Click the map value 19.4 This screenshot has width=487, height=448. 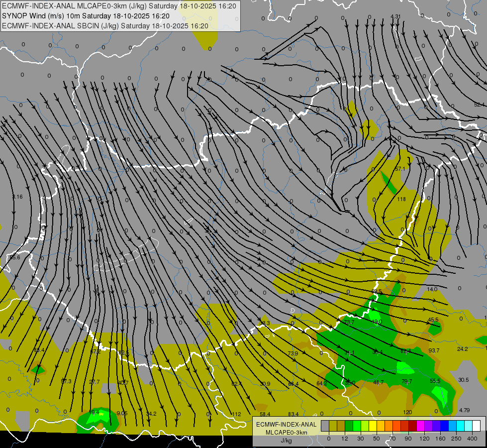(94, 412)
